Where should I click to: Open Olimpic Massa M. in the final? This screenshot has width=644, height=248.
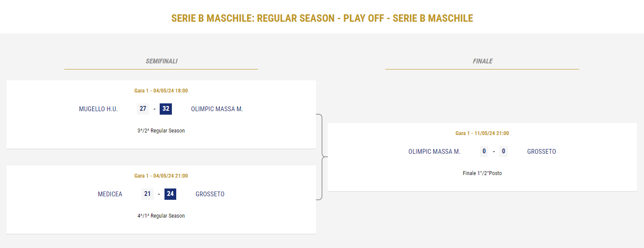[434, 152]
